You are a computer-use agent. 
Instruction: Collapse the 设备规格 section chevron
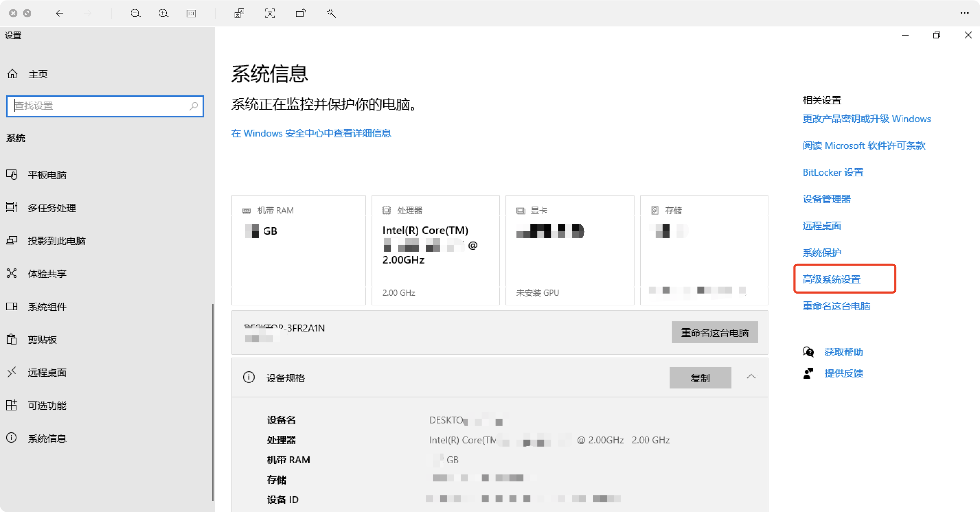(751, 377)
